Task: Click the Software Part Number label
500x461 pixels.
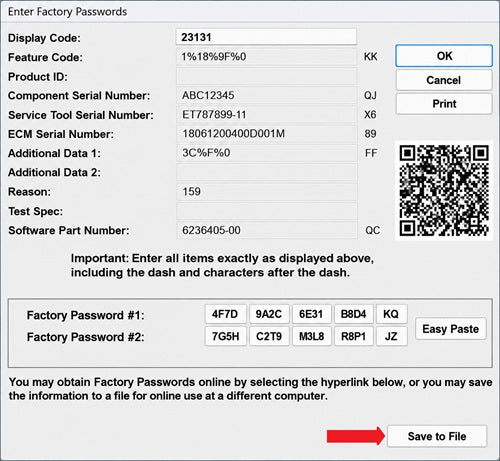Action: pos(68,231)
